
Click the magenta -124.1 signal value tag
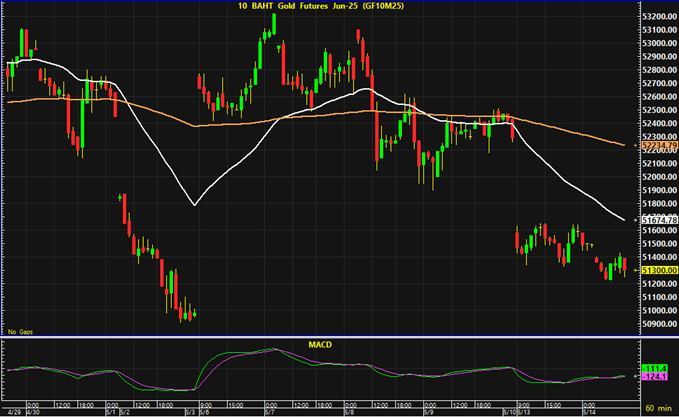click(x=656, y=378)
